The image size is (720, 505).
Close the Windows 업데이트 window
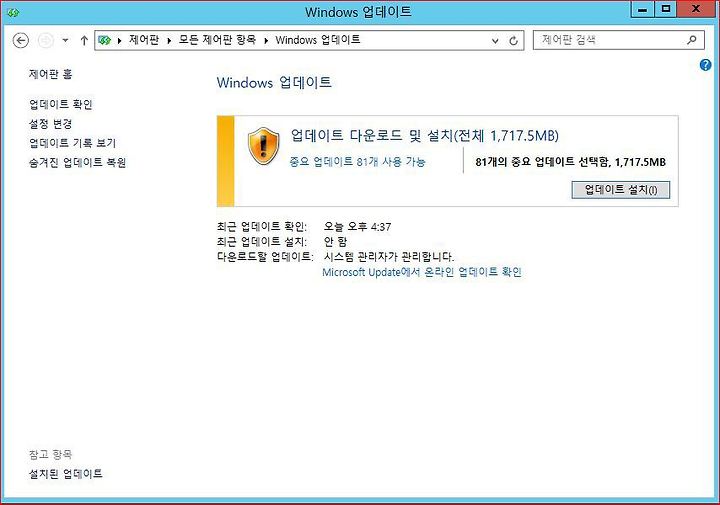[696, 10]
